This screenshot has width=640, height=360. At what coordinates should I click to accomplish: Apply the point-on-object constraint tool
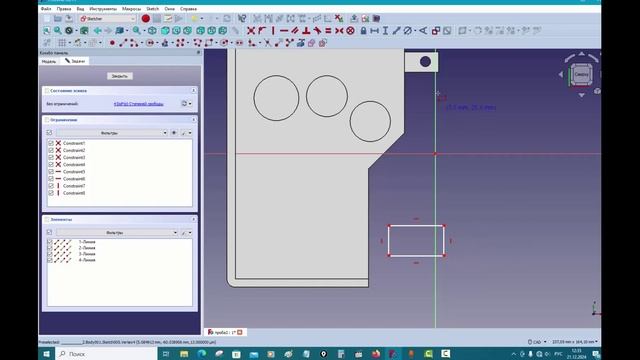pos(262,31)
